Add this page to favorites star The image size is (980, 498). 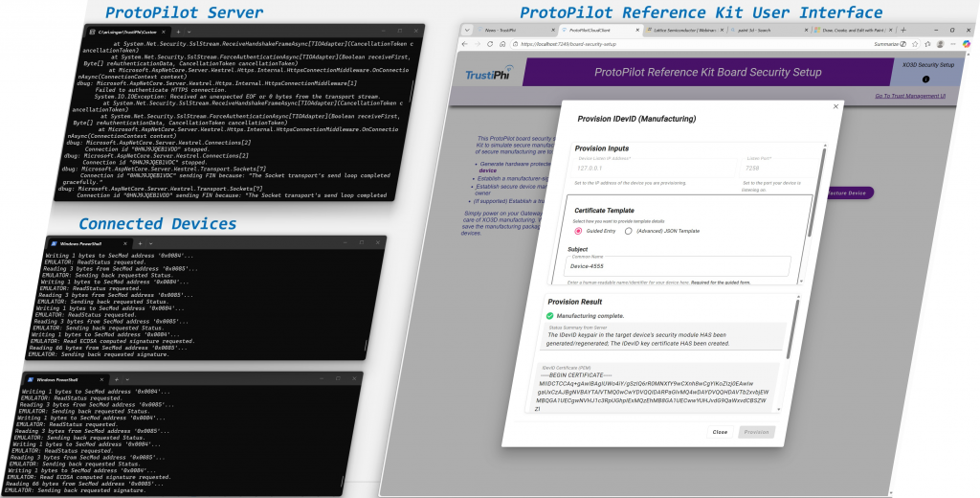point(915,44)
